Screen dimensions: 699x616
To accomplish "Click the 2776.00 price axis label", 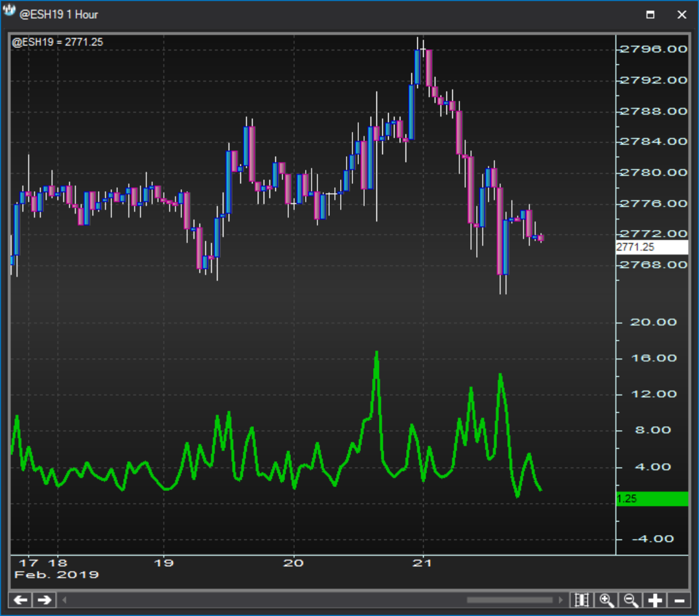I will tap(654, 203).
